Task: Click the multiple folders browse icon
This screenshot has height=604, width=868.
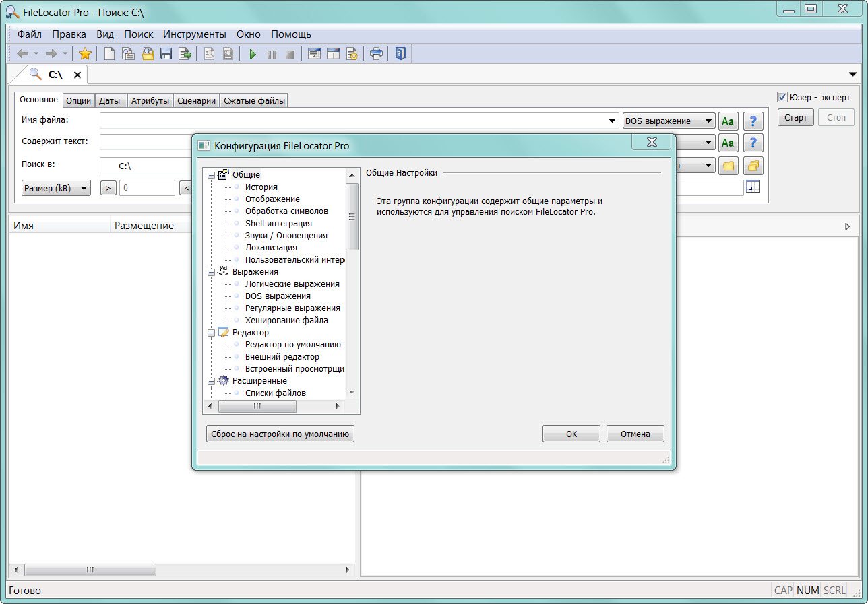Action: click(x=753, y=165)
